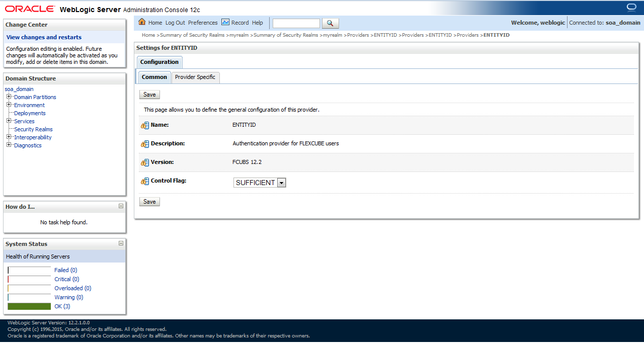Switch to the Common subtab
The image size is (644, 344).
coord(154,77)
